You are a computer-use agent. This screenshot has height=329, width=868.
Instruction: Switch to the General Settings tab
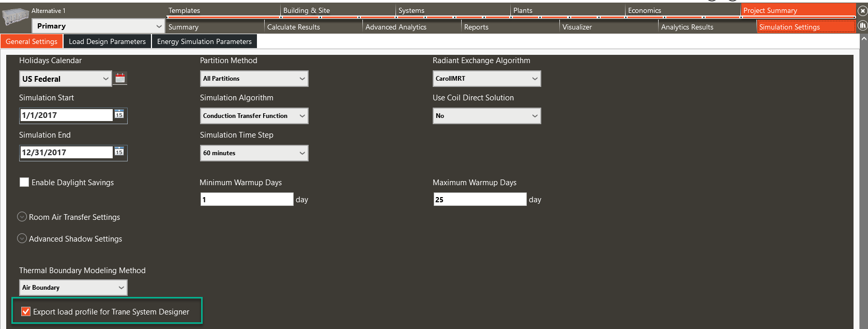(32, 41)
